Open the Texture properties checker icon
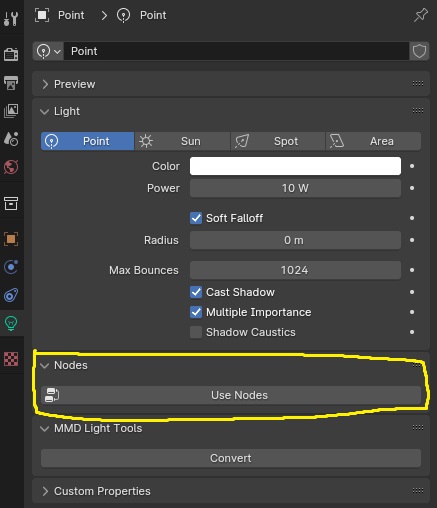 11,359
